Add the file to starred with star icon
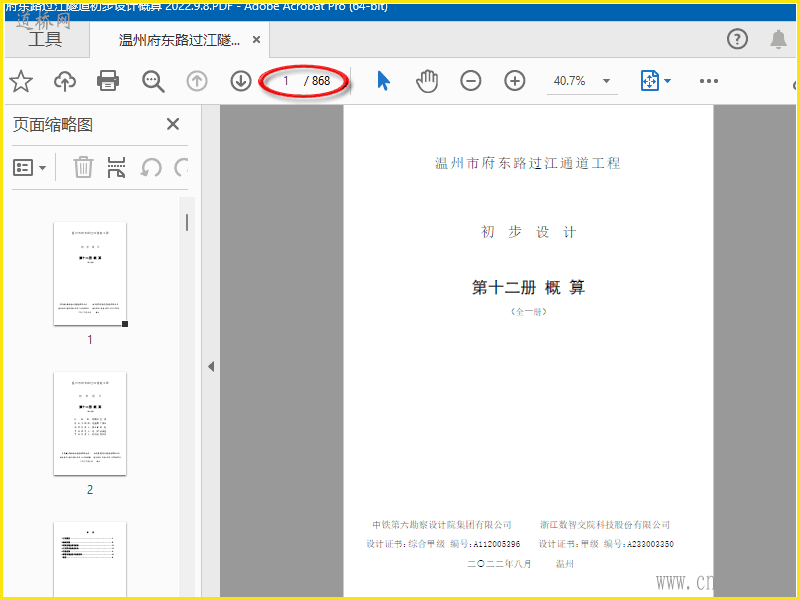Screen dimensions: 800x600 pos(21,81)
